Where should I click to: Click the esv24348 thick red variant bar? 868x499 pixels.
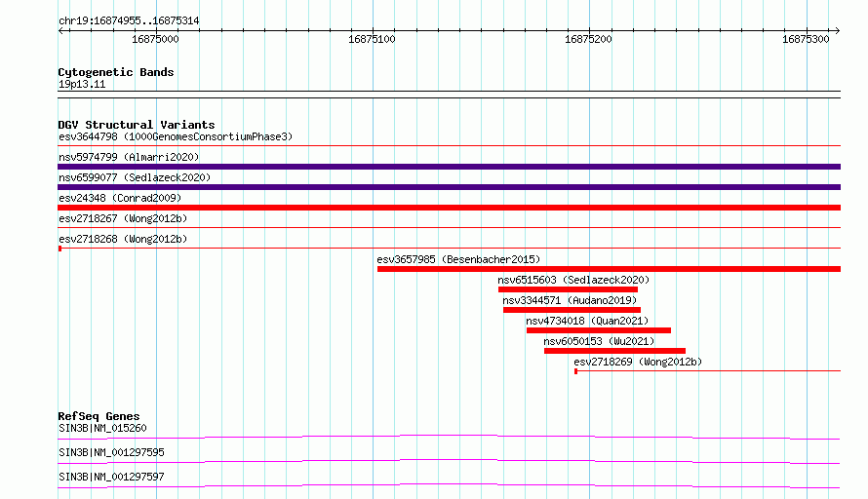pyautogui.click(x=449, y=208)
